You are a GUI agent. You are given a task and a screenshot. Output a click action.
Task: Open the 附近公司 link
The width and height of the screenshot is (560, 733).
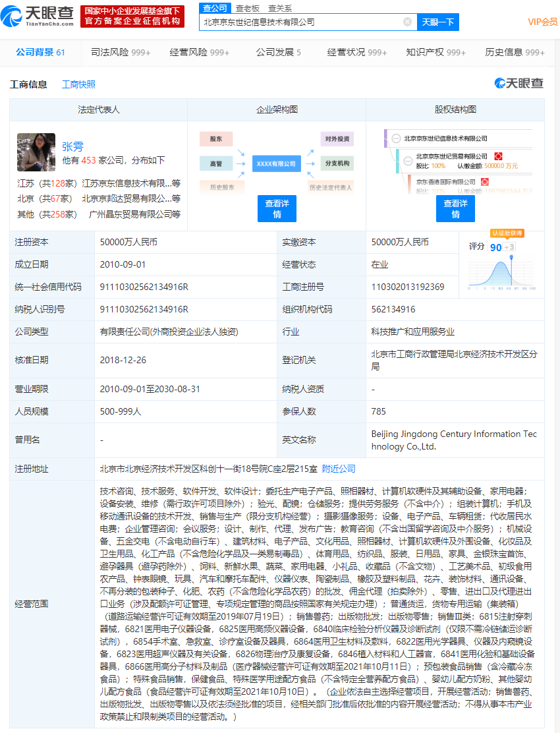[339, 469]
